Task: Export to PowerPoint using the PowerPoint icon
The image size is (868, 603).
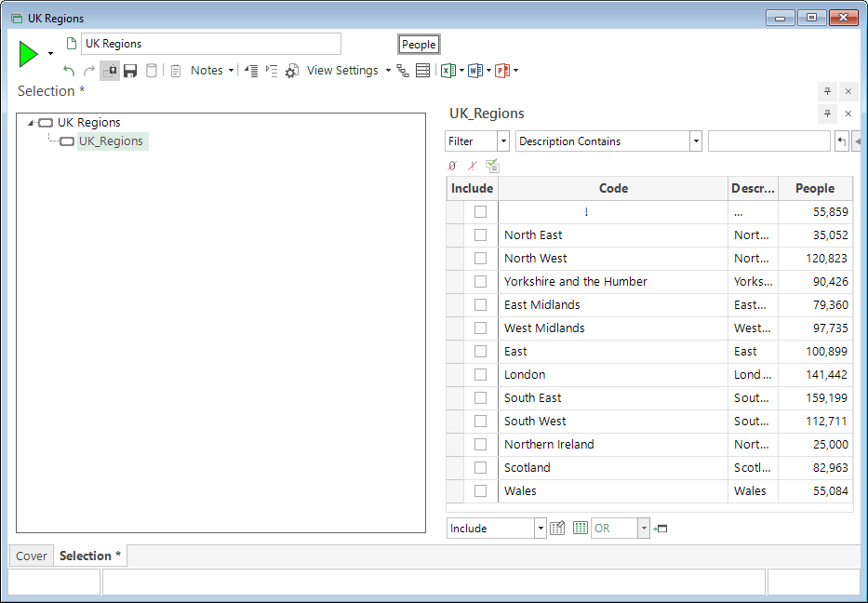Action: click(x=502, y=71)
